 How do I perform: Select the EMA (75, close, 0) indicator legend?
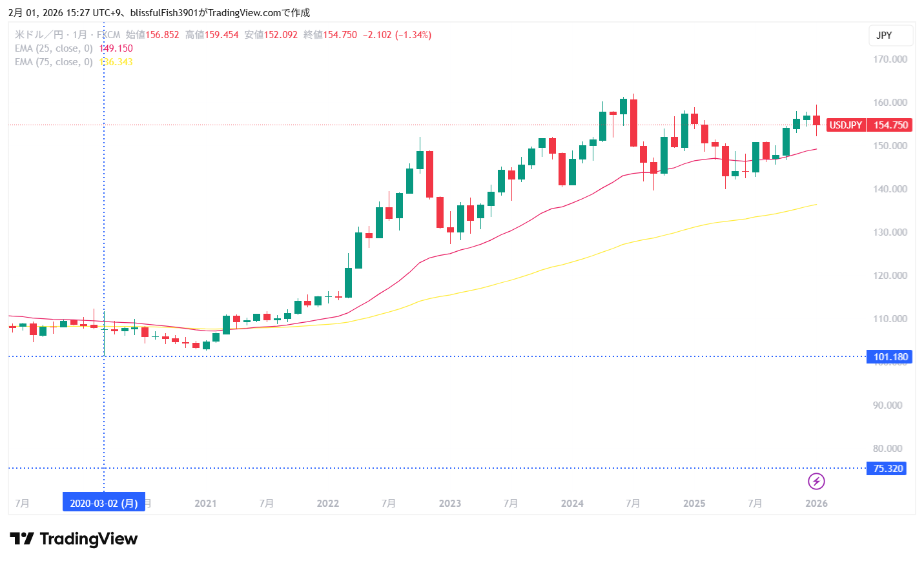pyautogui.click(x=54, y=62)
